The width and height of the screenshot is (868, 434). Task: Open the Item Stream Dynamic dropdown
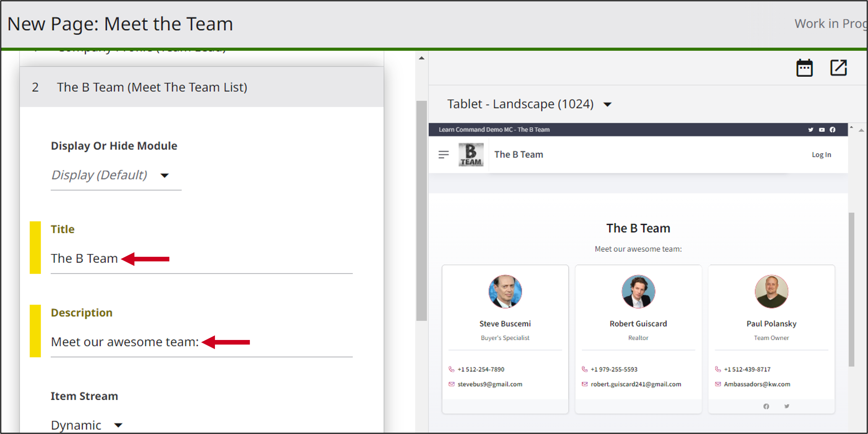tap(87, 425)
